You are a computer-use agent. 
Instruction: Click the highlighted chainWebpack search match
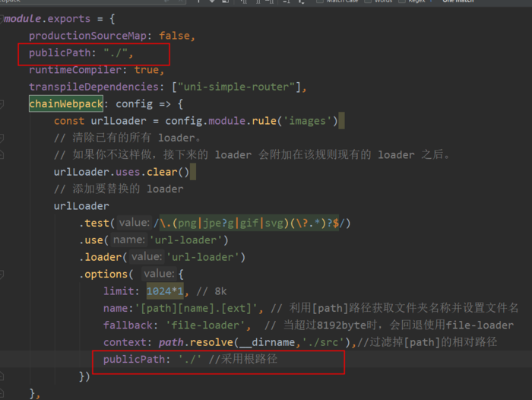(x=66, y=104)
